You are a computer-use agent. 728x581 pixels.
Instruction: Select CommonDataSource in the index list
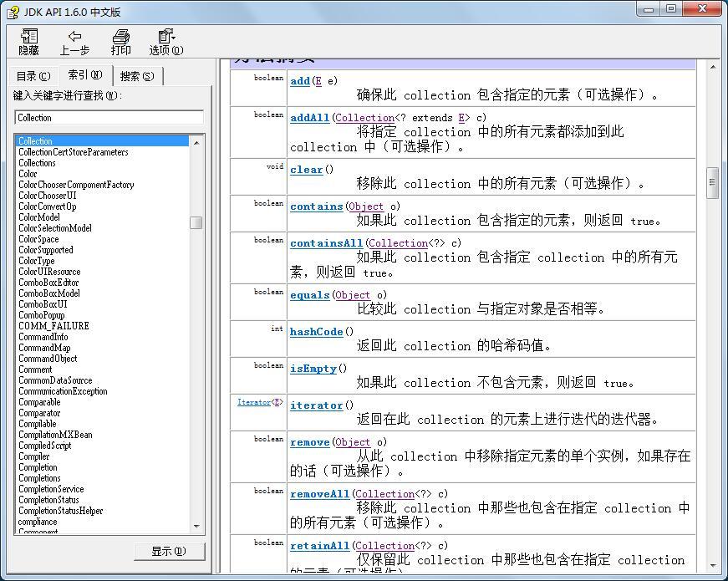(x=55, y=380)
